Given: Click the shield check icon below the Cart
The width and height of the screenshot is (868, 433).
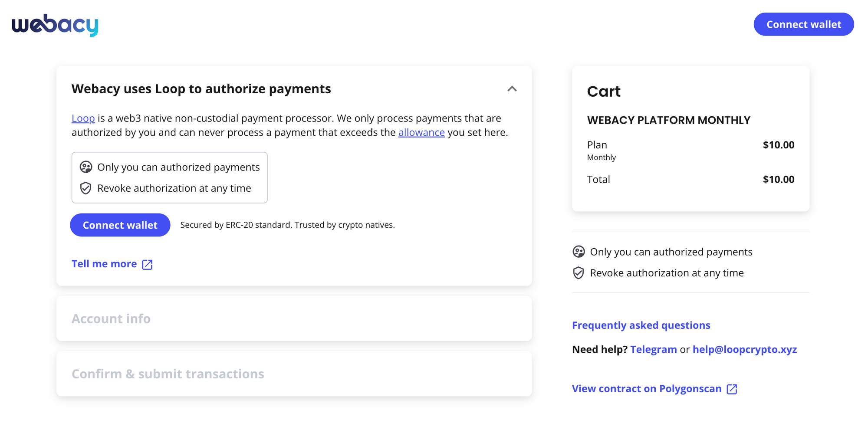Looking at the screenshot, I should (579, 273).
